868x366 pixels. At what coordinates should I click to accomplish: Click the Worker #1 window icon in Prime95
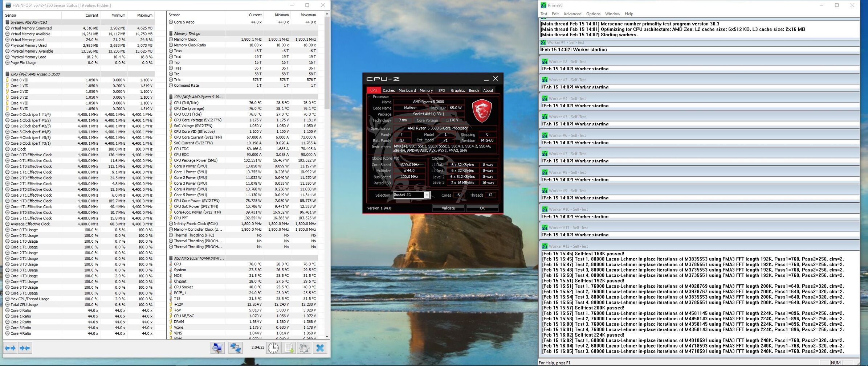click(x=543, y=42)
